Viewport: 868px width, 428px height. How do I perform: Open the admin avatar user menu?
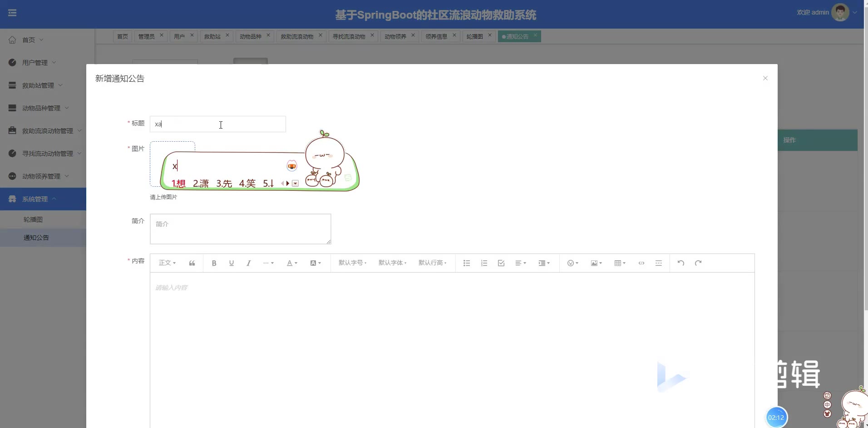(840, 13)
